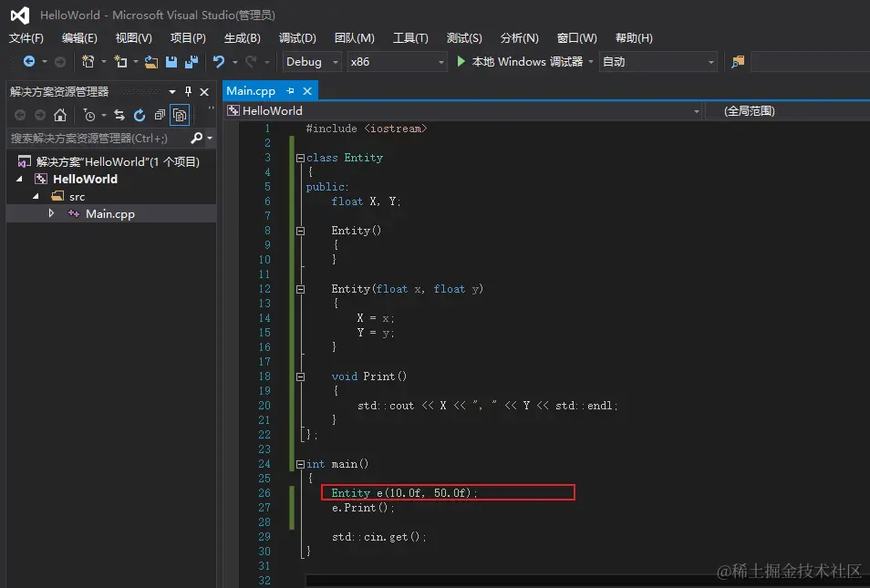Click the Visual Studio logo icon

(20, 15)
